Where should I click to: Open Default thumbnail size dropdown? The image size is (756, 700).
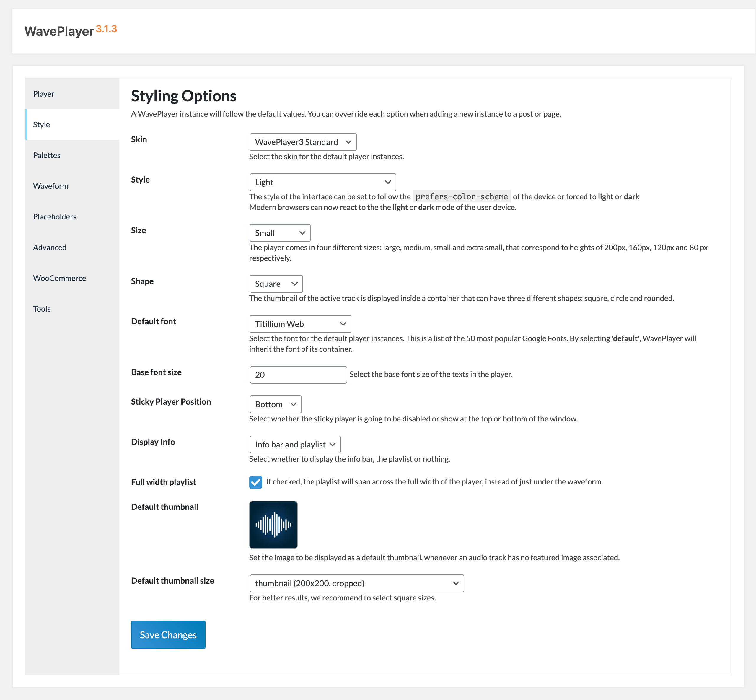[356, 583]
